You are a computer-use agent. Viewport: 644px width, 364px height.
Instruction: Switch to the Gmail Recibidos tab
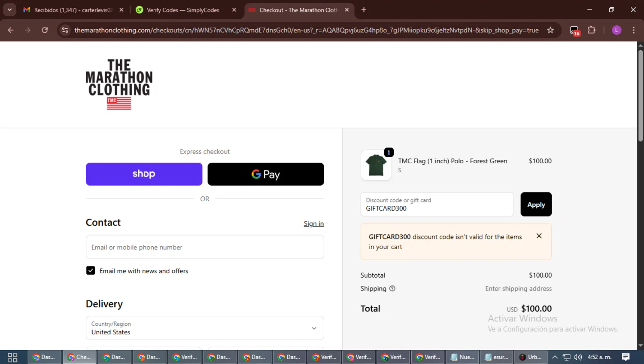[73, 10]
